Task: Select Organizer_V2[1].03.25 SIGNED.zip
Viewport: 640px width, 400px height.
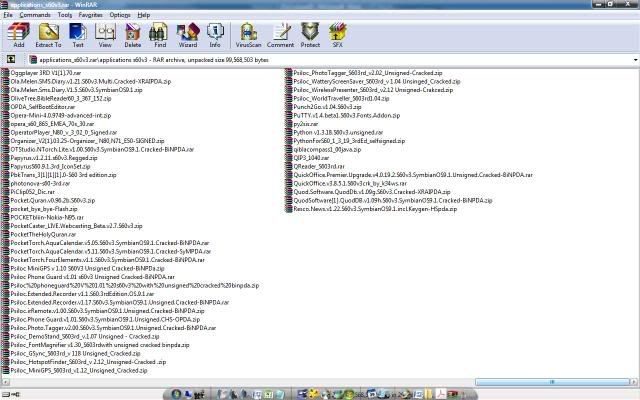Action: coord(83,141)
